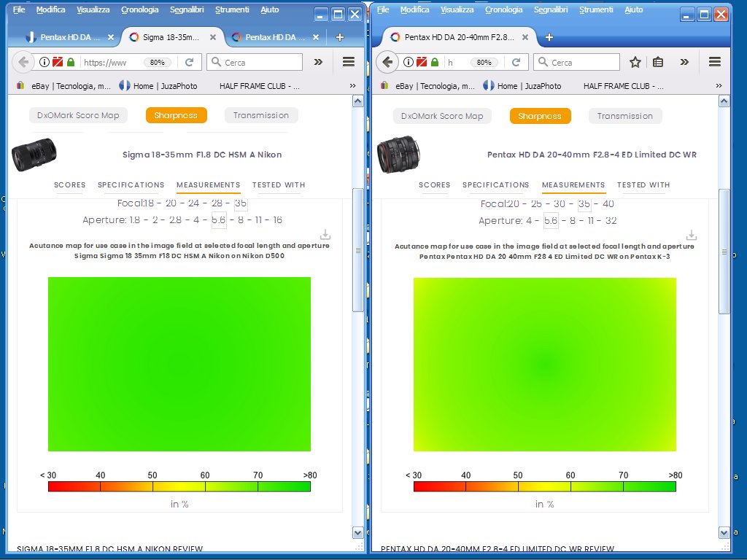Expand bookmarks overflow chevron in left window
Viewport: 747px width, 560px height.
pyautogui.click(x=352, y=86)
